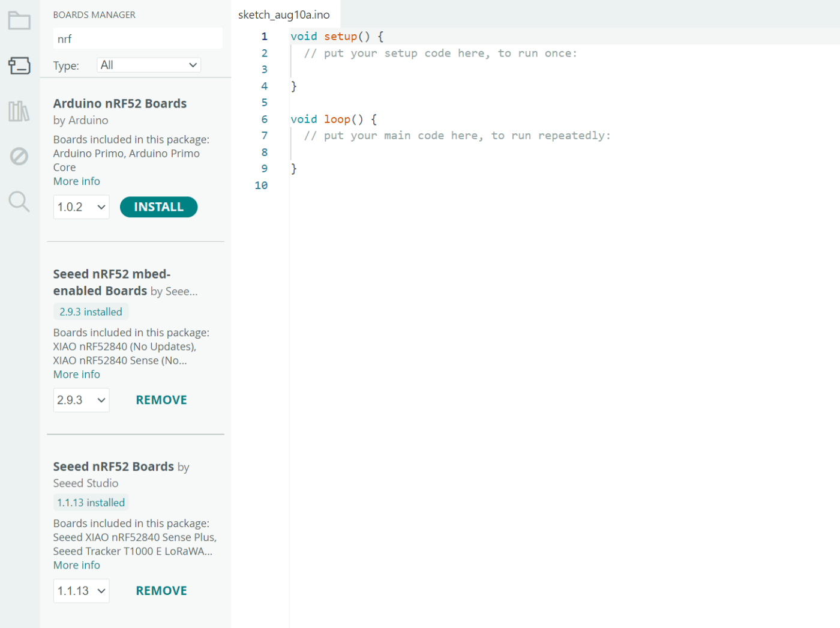The image size is (840, 628).
Task: Click line number 5 in the gutter
Action: [265, 103]
